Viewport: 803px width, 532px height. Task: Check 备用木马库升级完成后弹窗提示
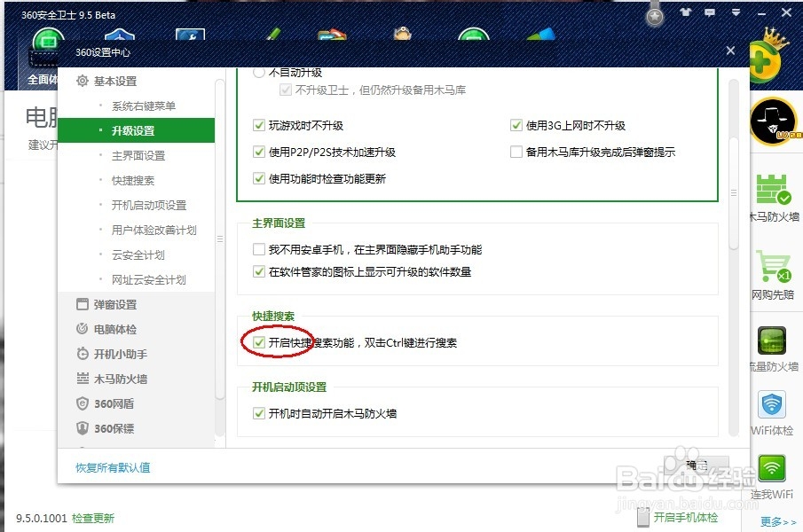(516, 152)
